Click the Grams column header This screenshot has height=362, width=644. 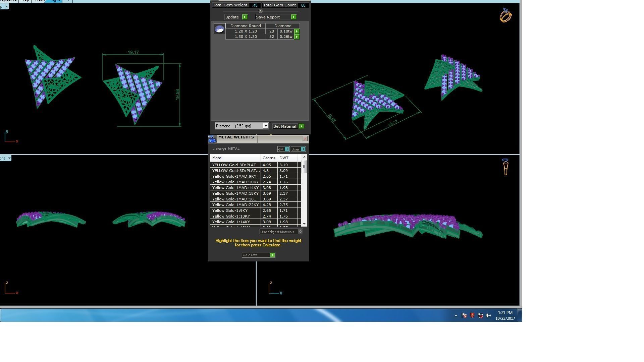pyautogui.click(x=269, y=158)
